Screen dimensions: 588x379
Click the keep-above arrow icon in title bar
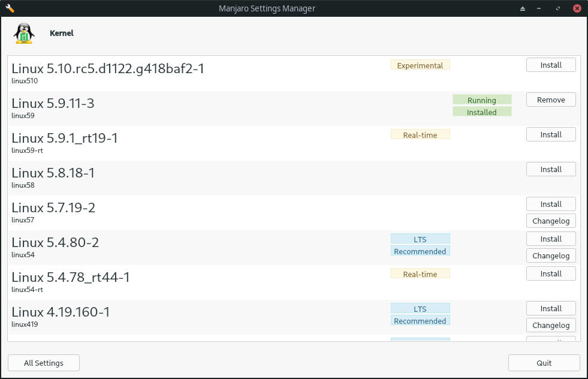[523, 8]
